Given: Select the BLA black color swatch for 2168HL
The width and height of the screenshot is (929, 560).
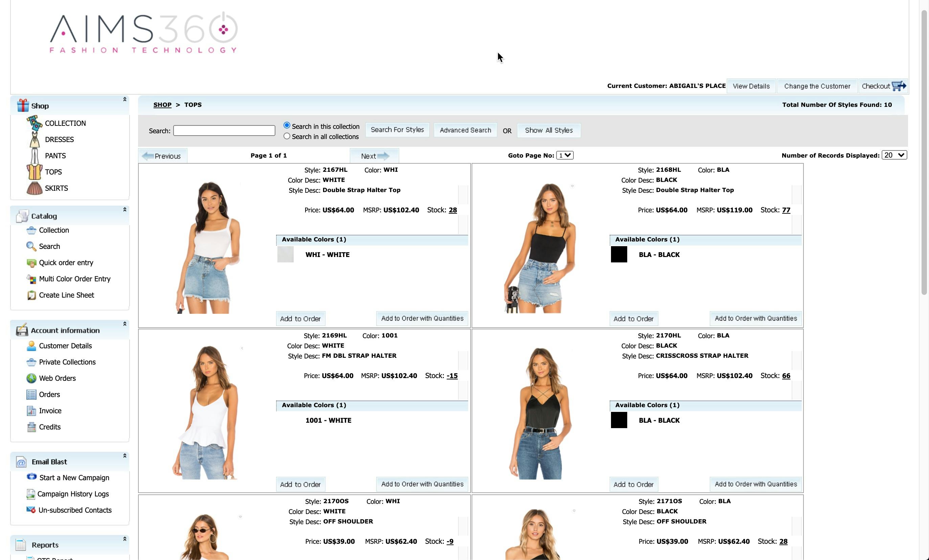Looking at the screenshot, I should pyautogui.click(x=618, y=254).
